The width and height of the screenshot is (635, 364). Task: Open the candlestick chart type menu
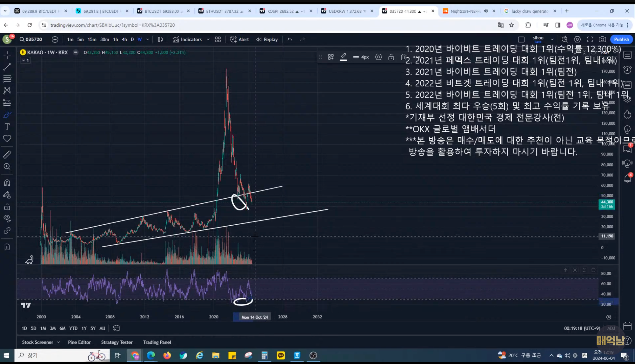click(x=160, y=39)
